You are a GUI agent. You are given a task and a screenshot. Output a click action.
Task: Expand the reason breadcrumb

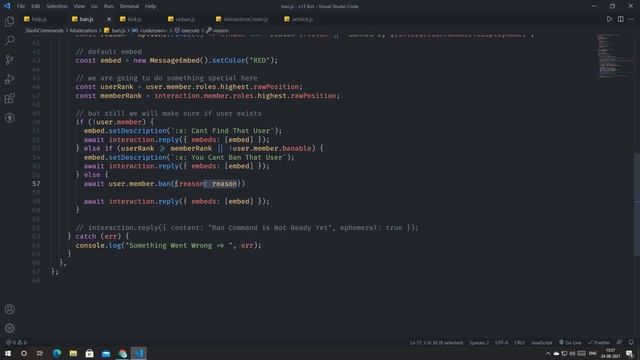pos(217,31)
